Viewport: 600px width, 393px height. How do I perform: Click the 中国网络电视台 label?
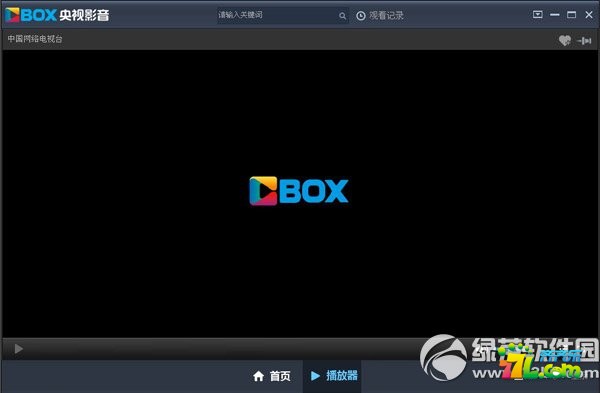[35, 39]
